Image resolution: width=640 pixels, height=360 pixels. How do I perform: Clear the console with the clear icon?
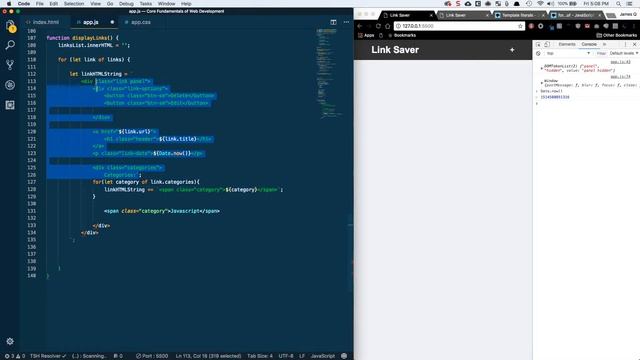(538, 53)
